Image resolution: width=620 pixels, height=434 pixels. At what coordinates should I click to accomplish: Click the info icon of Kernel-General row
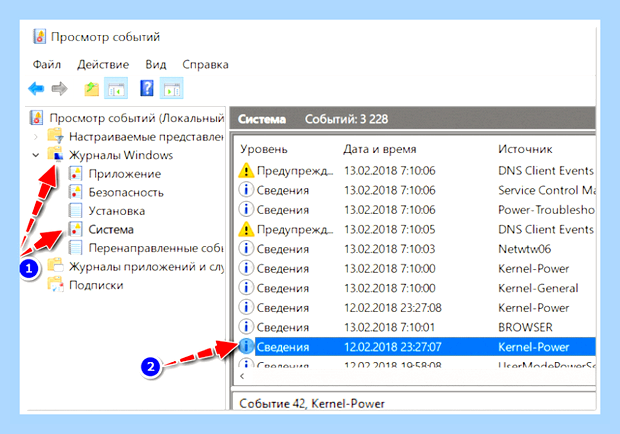[246, 288]
